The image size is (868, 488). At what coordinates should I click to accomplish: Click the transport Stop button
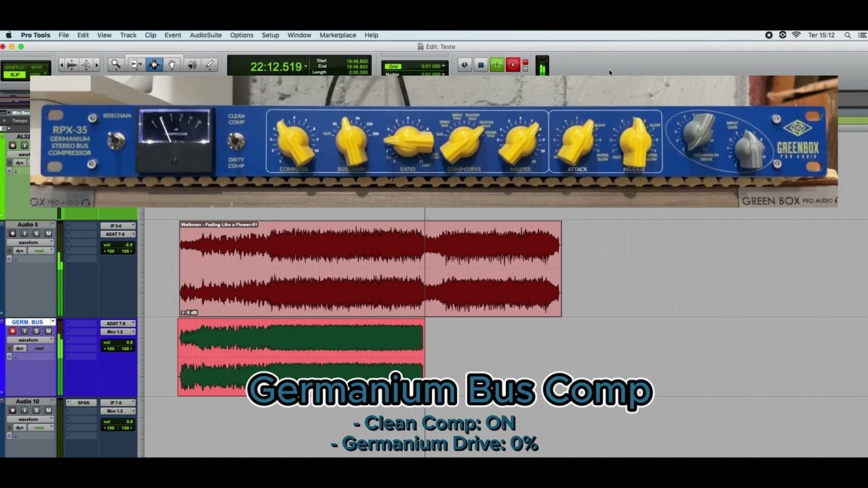click(481, 65)
